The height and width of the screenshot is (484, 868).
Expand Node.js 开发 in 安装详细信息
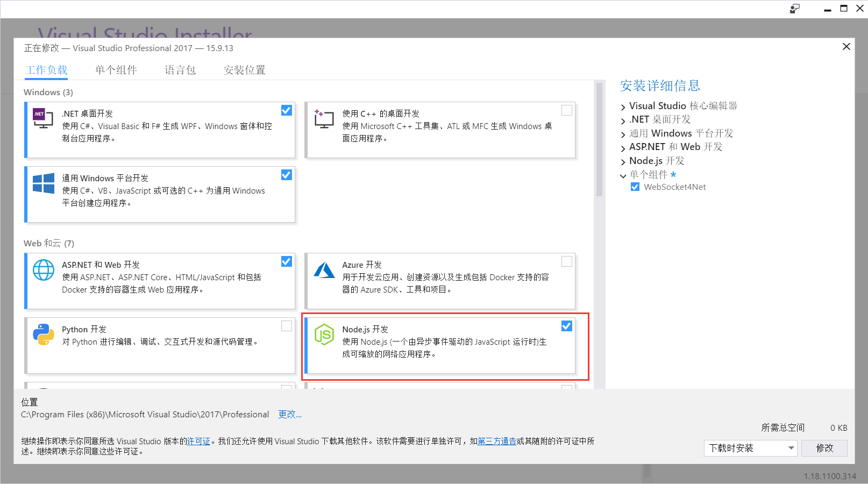click(x=623, y=160)
